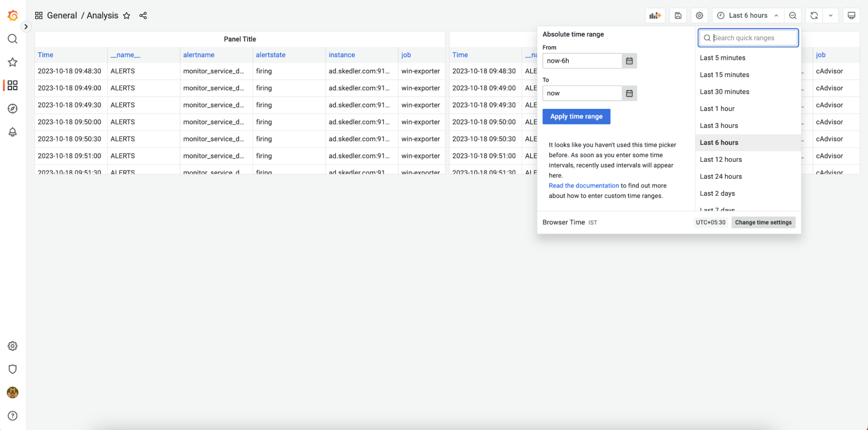The width and height of the screenshot is (868, 430).
Task: Expand the left sidebar arrow
Action: coord(26,26)
